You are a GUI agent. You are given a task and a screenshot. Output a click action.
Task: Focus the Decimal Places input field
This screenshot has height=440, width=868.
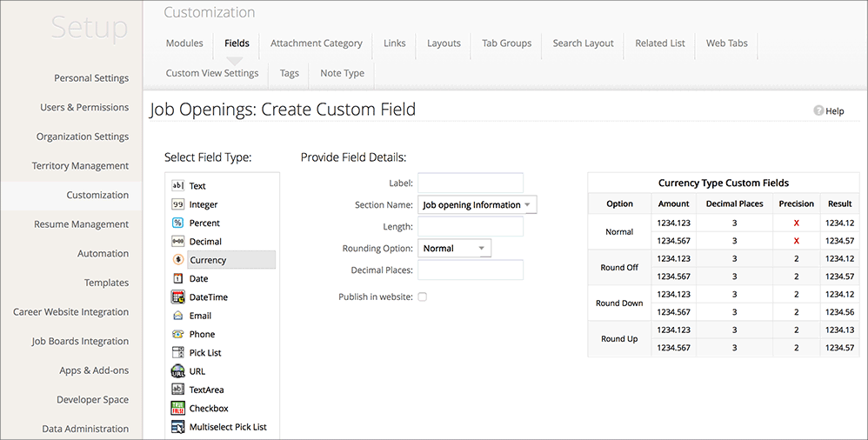point(471,270)
